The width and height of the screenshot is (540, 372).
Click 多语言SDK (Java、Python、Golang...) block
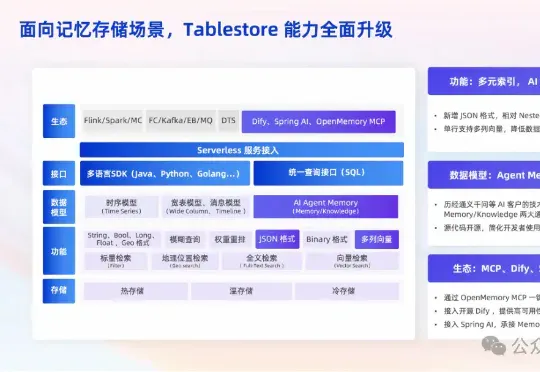coord(165,173)
